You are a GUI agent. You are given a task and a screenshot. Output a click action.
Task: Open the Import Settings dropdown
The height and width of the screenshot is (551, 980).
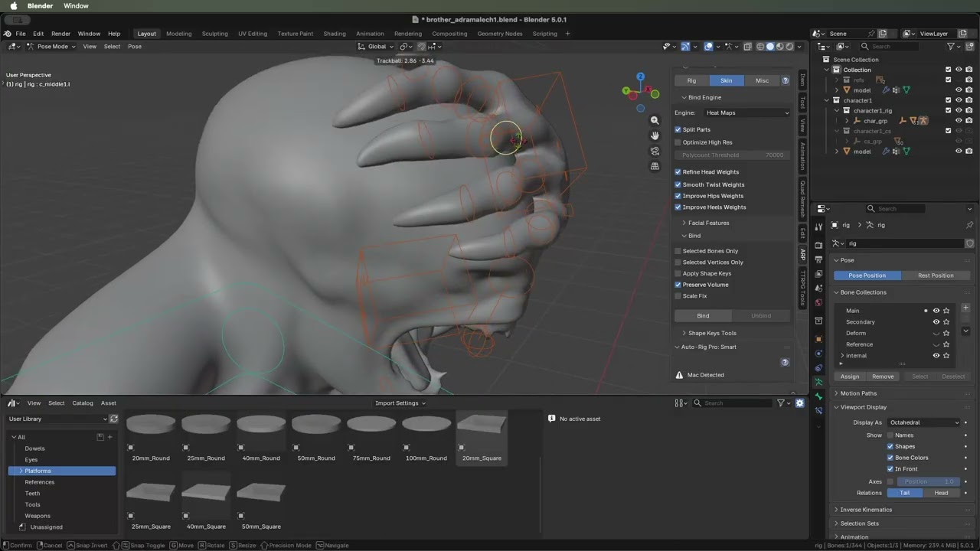[x=400, y=403]
